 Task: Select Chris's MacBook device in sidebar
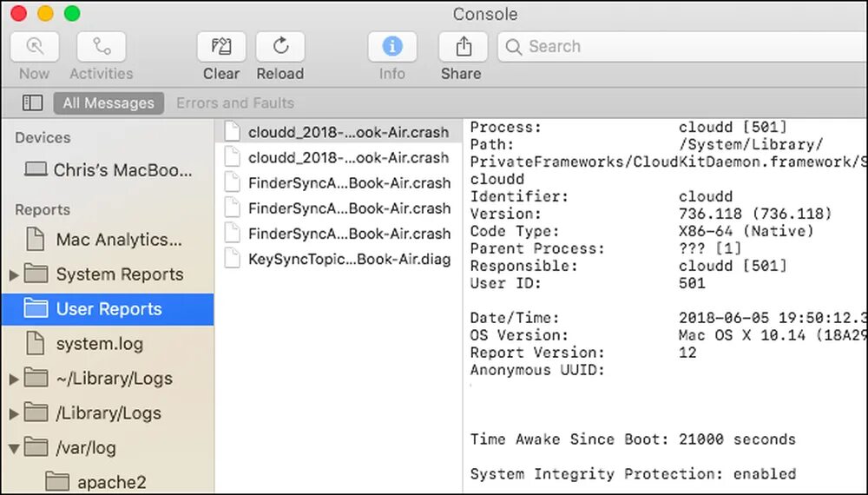click(x=108, y=170)
